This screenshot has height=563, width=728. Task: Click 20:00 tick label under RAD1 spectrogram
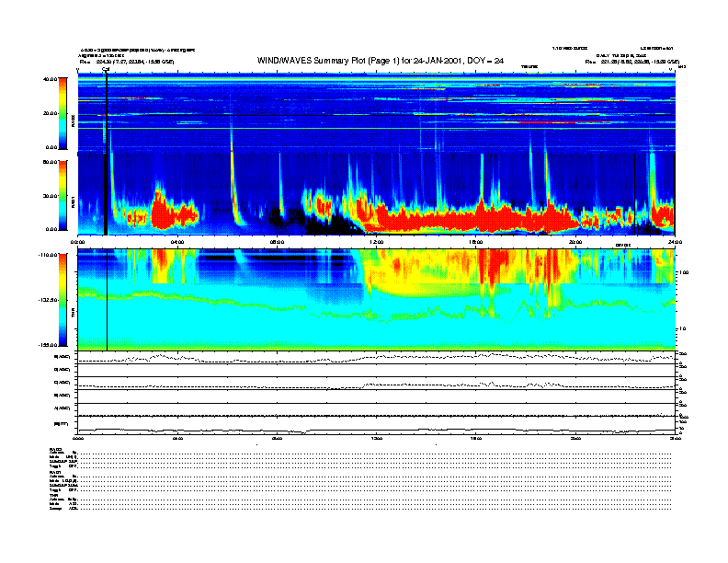(575, 242)
